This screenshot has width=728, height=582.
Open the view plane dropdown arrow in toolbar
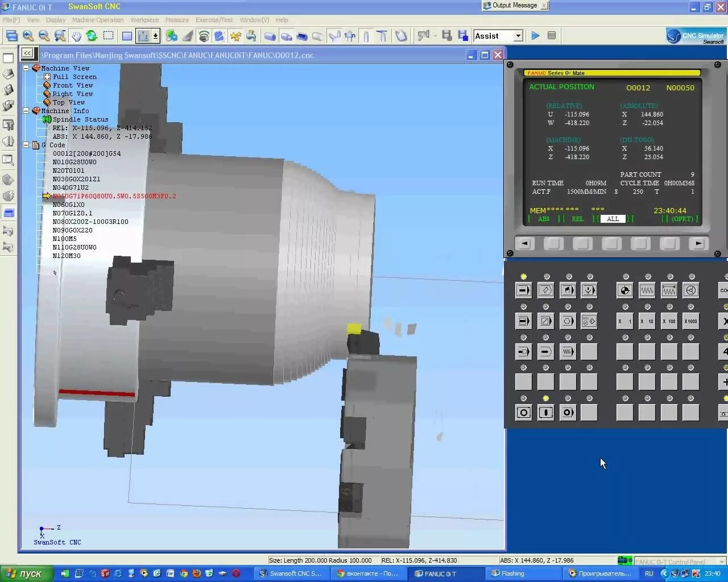tap(155, 36)
